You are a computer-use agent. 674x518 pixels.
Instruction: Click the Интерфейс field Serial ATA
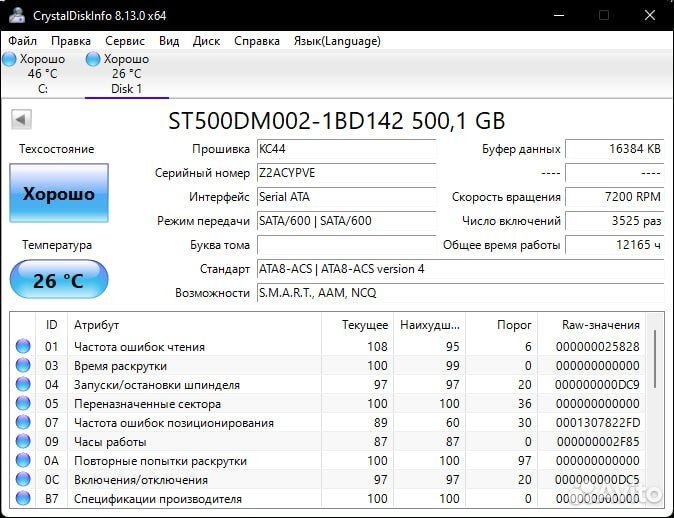[x=346, y=197]
